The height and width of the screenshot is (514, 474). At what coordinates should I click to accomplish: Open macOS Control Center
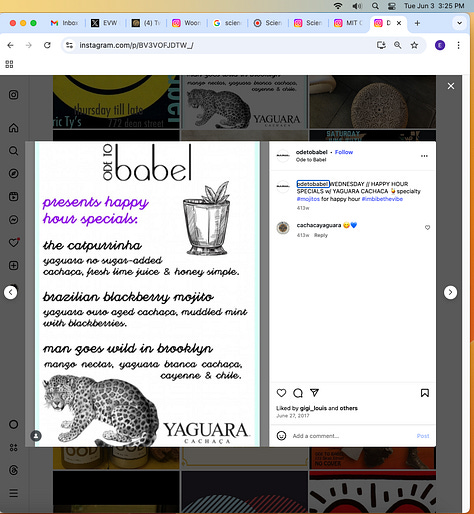391,6
